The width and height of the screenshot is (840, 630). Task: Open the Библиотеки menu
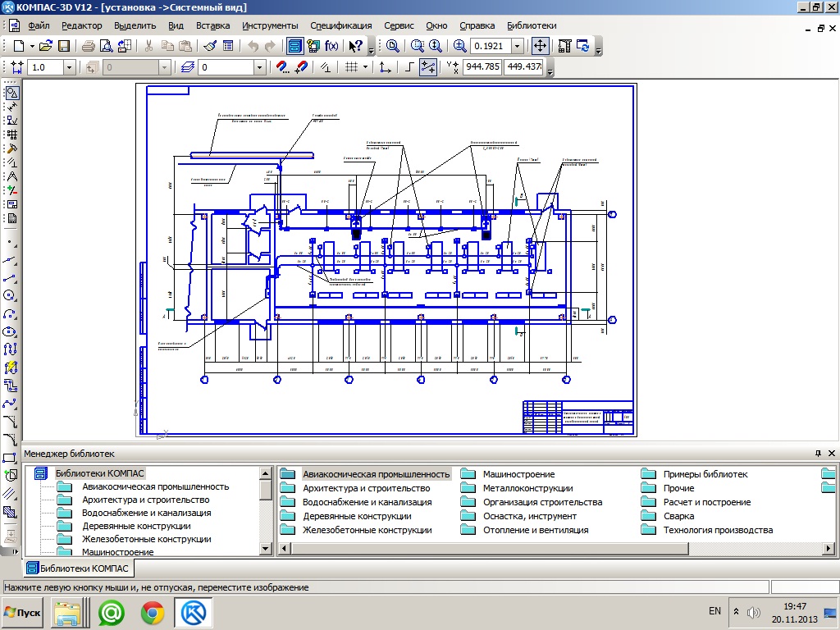[x=532, y=25]
